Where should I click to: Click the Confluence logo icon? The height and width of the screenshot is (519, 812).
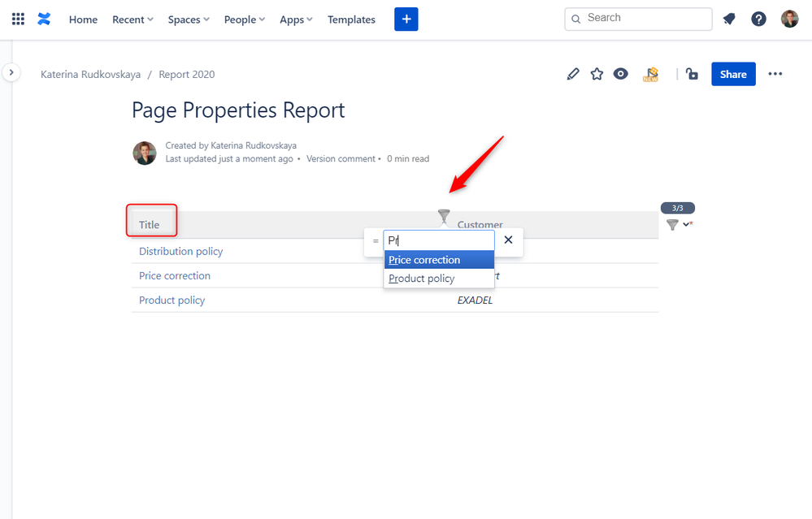pos(44,19)
